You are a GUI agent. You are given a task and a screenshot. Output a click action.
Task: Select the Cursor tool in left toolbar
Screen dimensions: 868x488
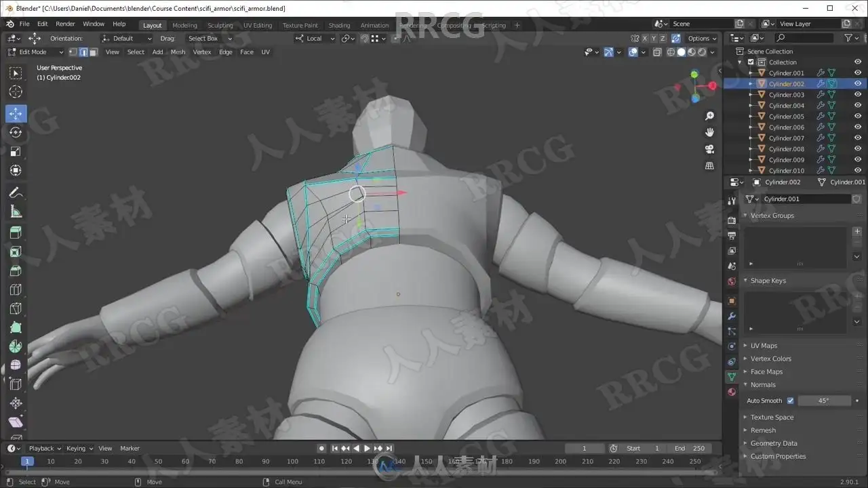[16, 92]
